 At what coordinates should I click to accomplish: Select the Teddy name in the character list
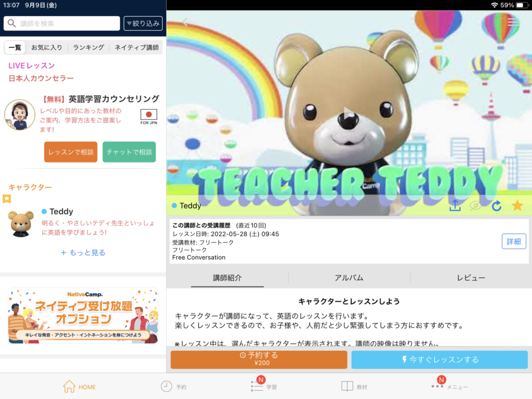[x=61, y=211]
